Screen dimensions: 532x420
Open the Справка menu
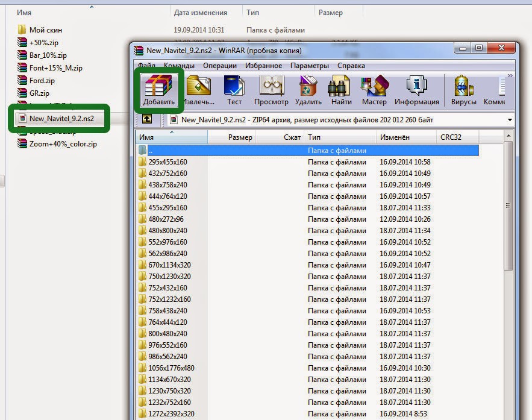click(x=351, y=66)
